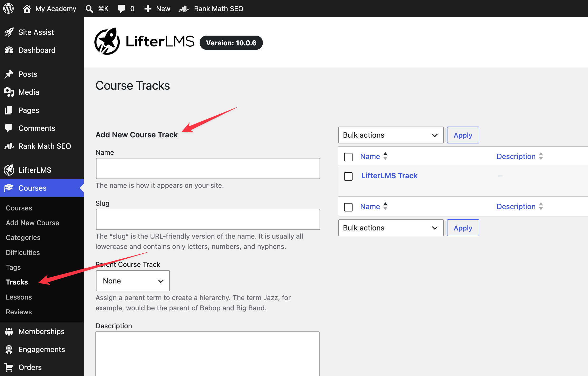Click the Media icon in sidebar
The width and height of the screenshot is (588, 376).
point(9,92)
